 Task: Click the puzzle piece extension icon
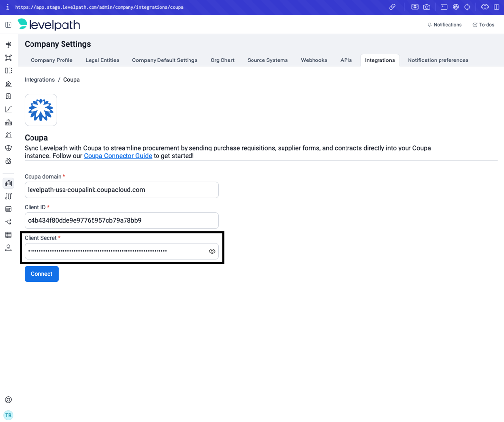(485, 7)
